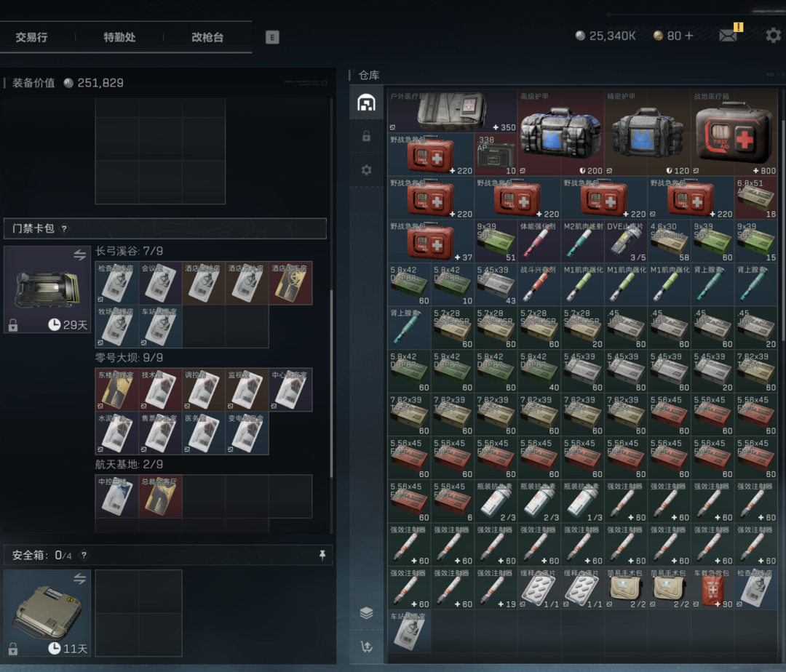Select the 医务室 keycard
The height and width of the screenshot is (672, 786).
click(x=204, y=433)
